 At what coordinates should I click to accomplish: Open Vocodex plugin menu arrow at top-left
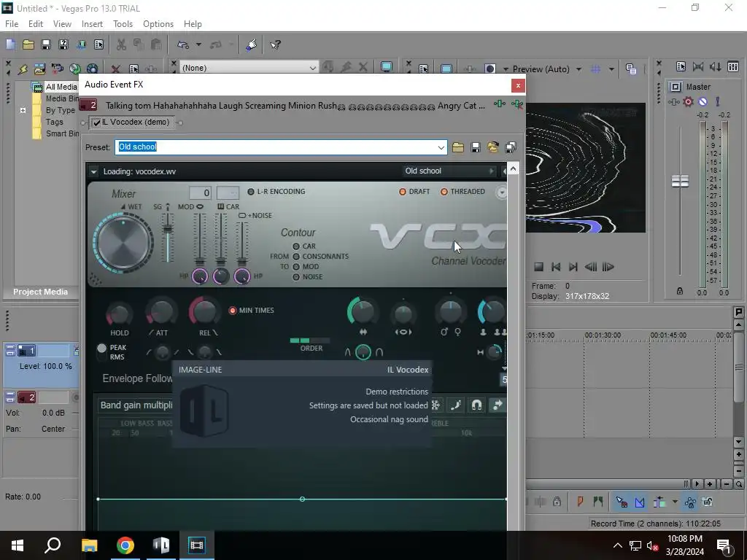tap(93, 171)
